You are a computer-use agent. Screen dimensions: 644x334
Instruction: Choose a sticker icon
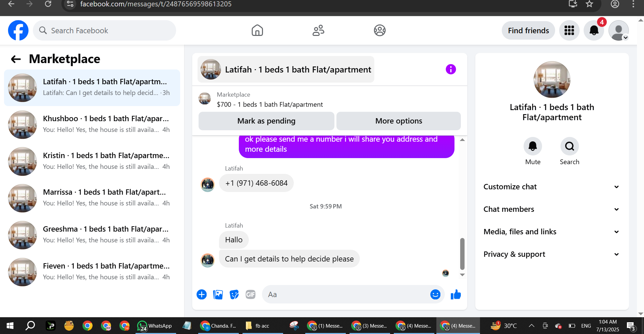click(234, 295)
